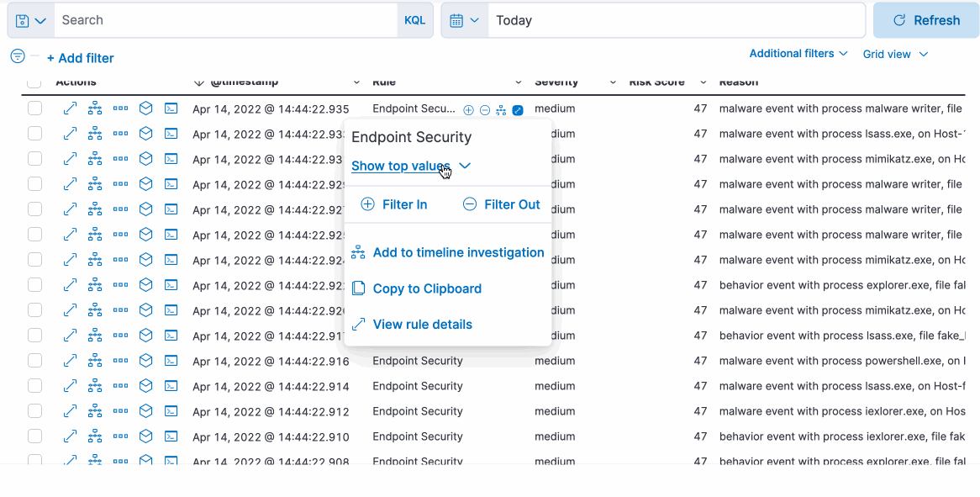Open more actions dots in 14:44:22.912 row
The width and height of the screenshot is (980, 497).
point(121,411)
